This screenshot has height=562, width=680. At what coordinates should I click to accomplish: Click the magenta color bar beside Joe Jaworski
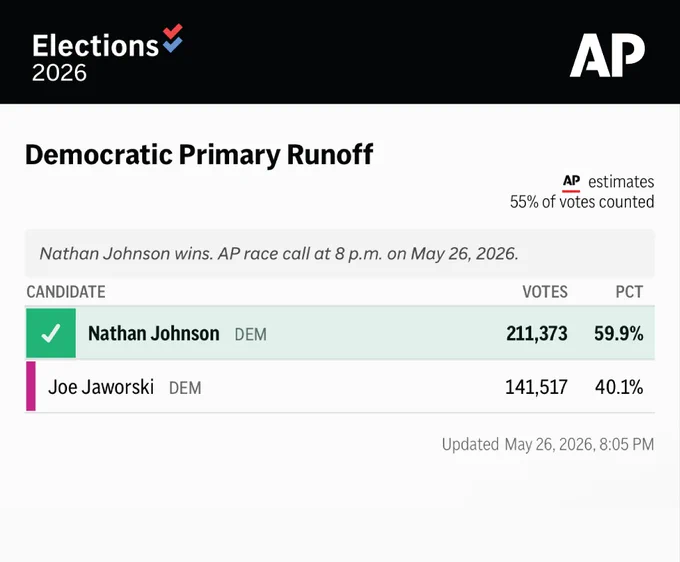tap(31, 386)
